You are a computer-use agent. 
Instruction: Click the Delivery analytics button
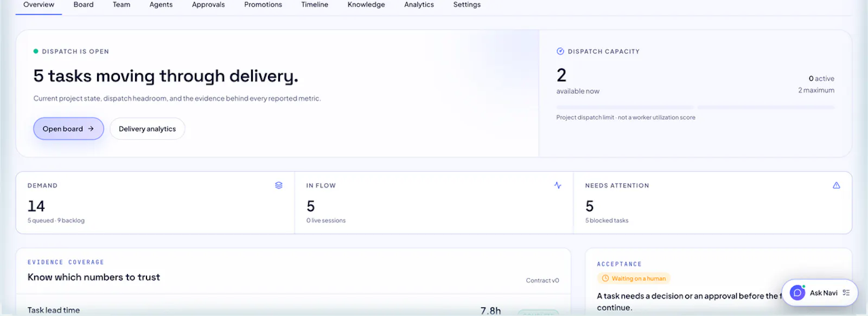[147, 128]
